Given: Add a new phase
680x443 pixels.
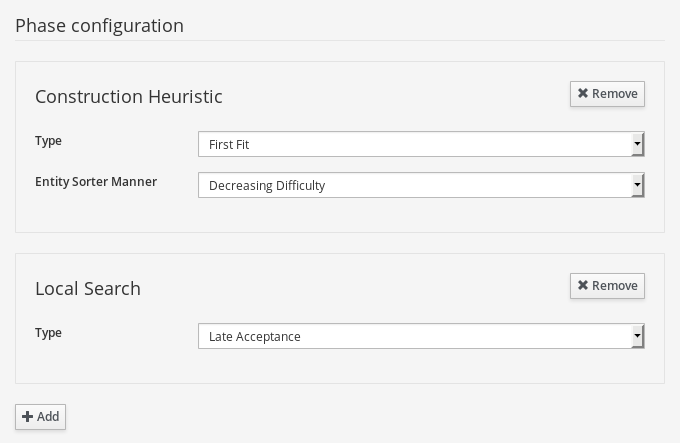Looking at the screenshot, I should click(40, 417).
